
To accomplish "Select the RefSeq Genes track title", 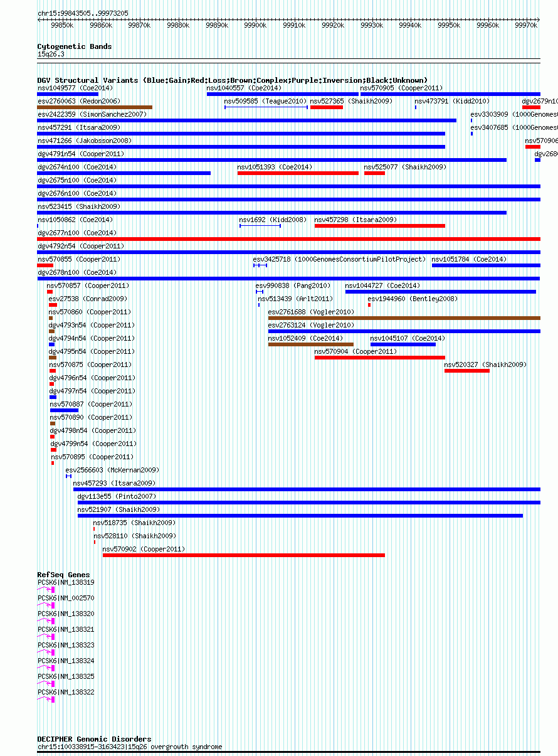I will click(63, 575).
